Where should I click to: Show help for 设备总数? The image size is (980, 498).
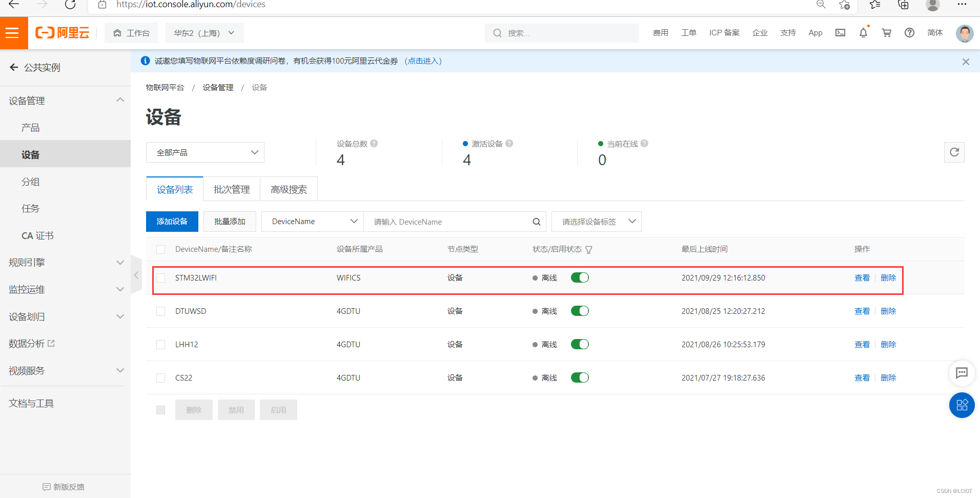click(x=374, y=144)
